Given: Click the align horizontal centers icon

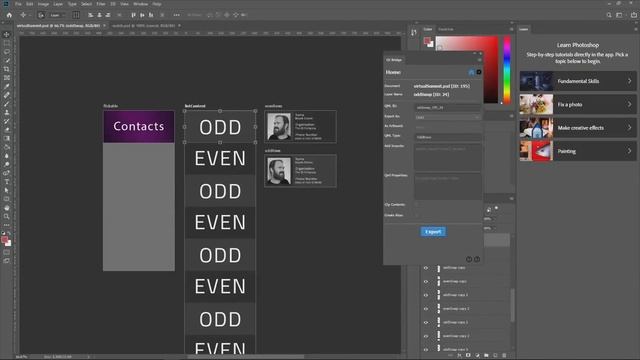Looking at the screenshot, I should click(99, 15).
